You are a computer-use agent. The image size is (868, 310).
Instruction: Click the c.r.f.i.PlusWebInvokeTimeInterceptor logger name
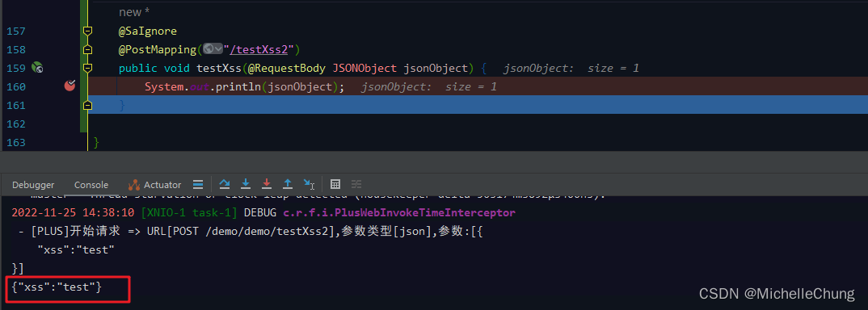click(x=399, y=213)
